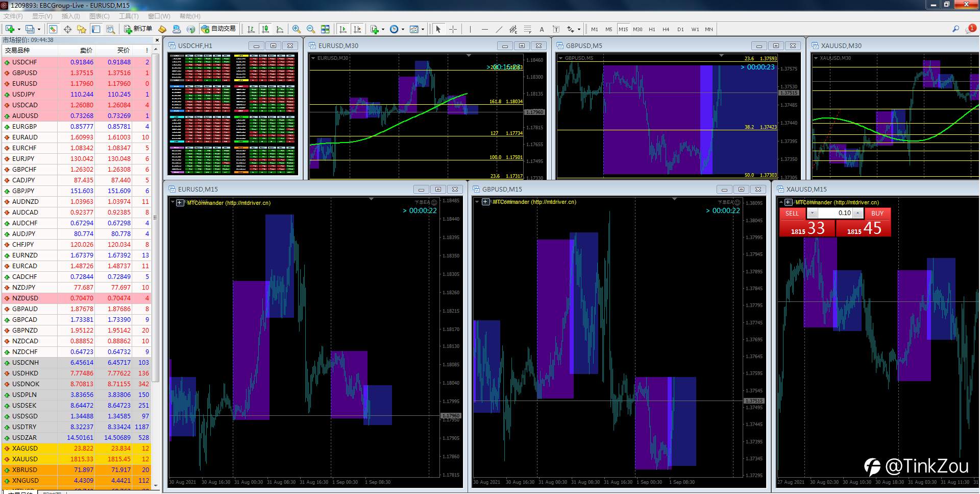Open the 图表(C) menu
This screenshot has width=980, height=494.
click(x=100, y=16)
